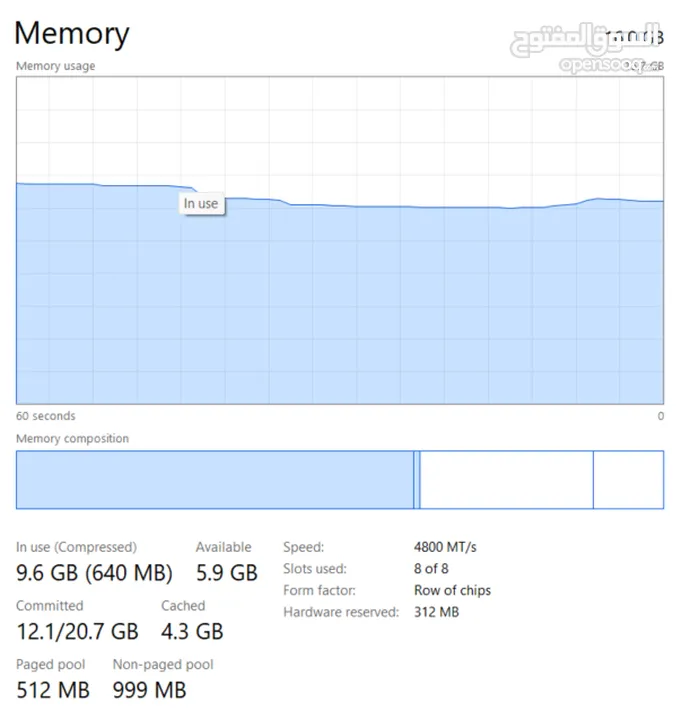
Task: Click the Memory composition label
Action: (72, 439)
